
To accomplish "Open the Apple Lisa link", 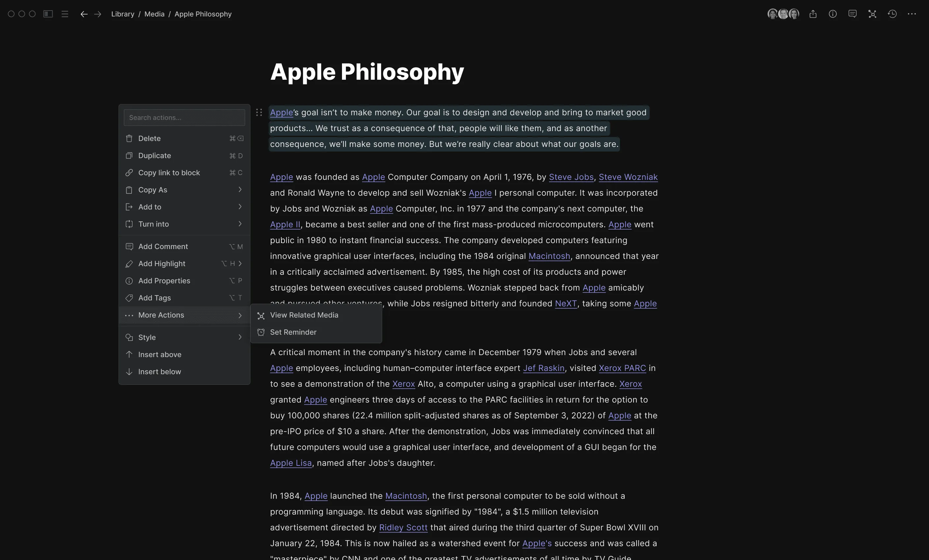I will pyautogui.click(x=291, y=463).
